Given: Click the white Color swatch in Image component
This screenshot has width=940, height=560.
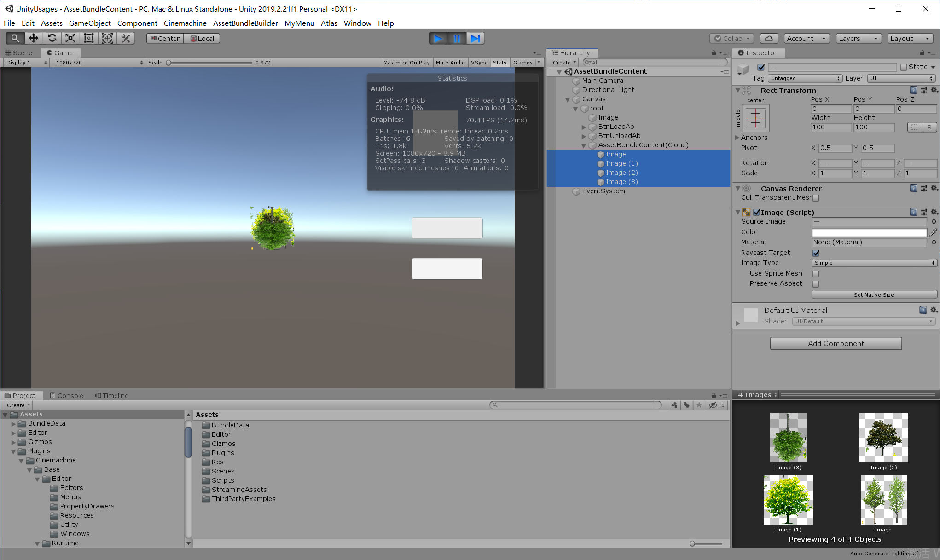Looking at the screenshot, I should point(869,232).
